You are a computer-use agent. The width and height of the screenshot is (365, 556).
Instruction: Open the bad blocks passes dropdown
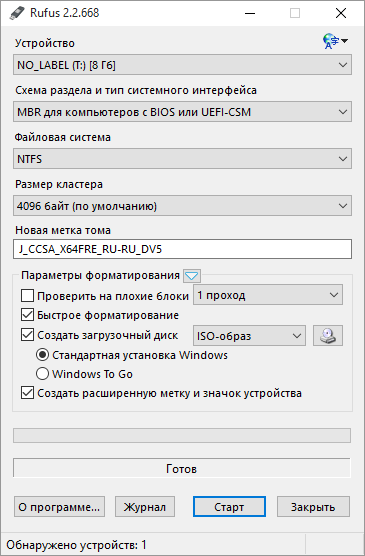268,295
